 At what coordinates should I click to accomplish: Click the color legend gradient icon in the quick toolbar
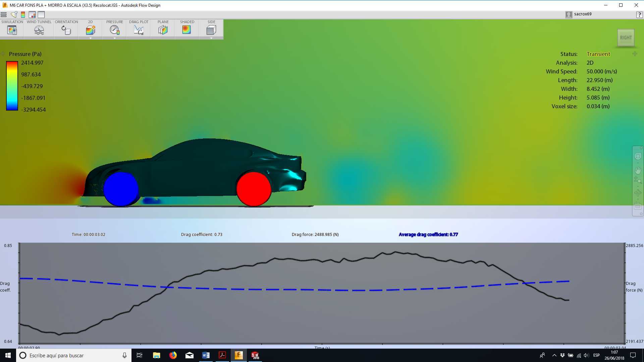[x=23, y=14]
